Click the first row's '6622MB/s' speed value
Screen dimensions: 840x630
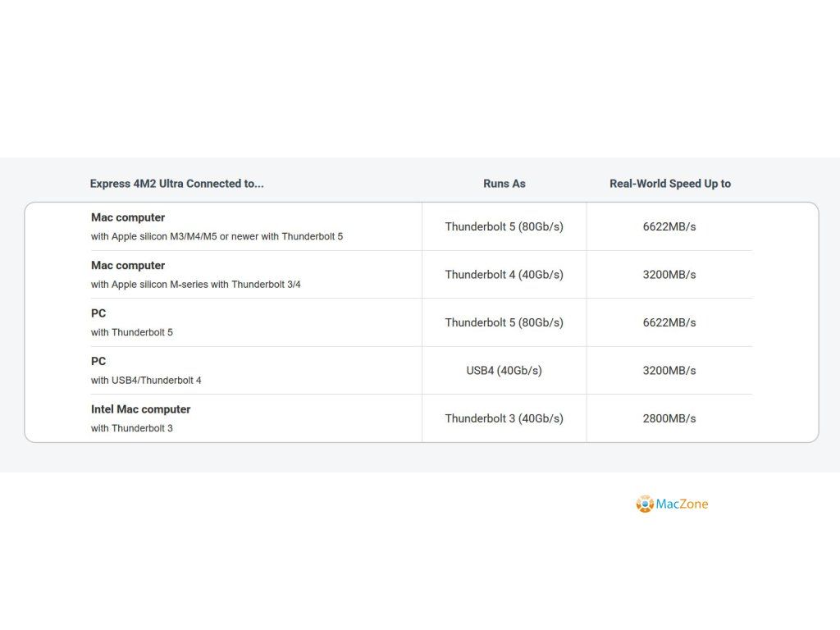point(669,226)
